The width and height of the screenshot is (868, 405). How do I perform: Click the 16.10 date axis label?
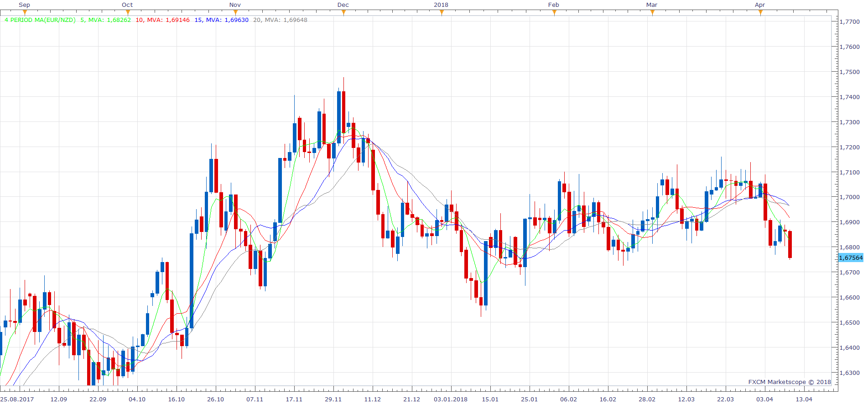[x=176, y=399]
